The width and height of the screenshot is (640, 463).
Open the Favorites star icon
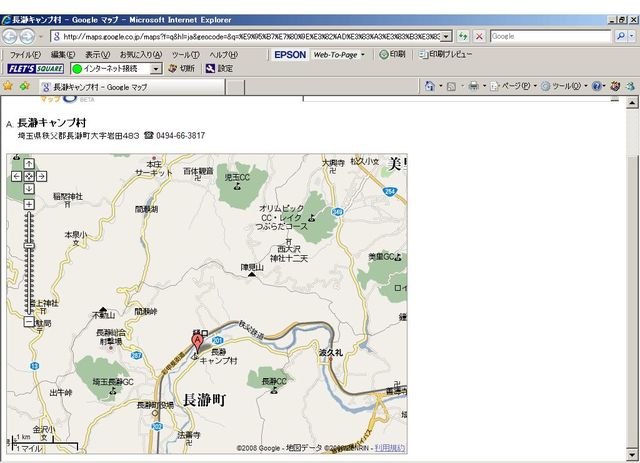click(x=8, y=86)
